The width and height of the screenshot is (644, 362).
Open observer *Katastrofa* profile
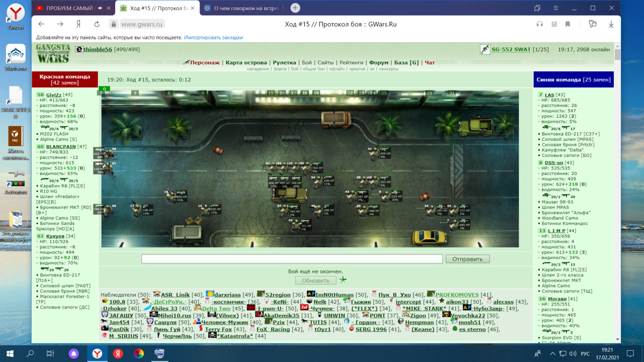235,336
